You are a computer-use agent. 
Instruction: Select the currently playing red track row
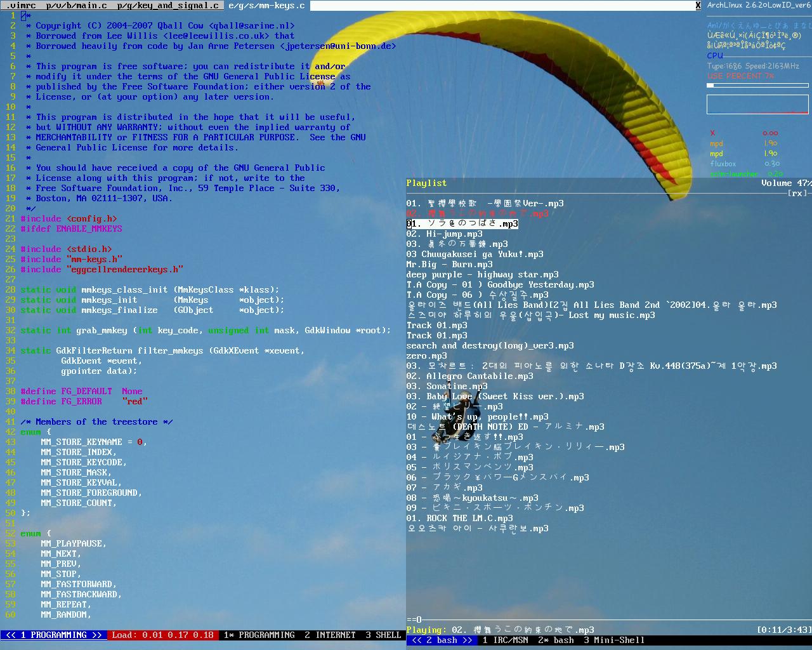click(478, 213)
